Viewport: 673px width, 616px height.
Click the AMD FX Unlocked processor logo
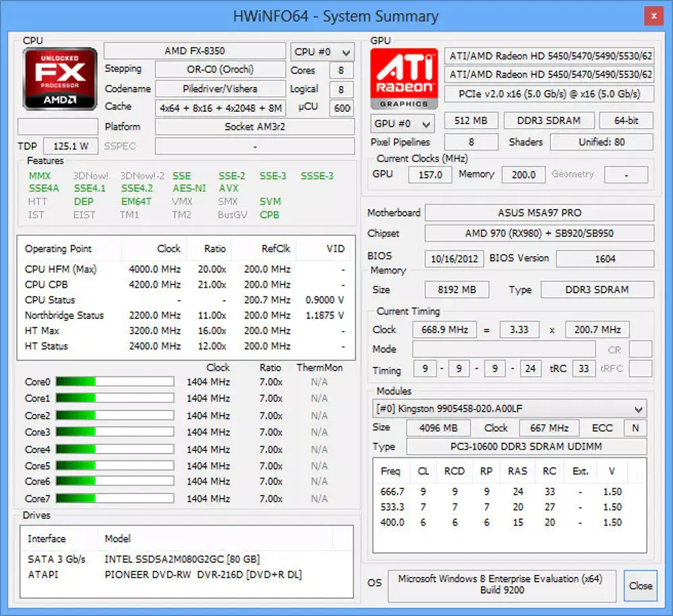(59, 78)
